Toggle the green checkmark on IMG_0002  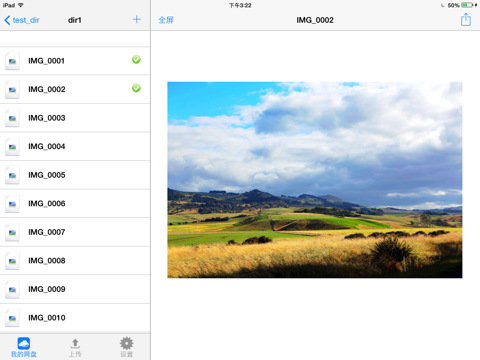136,88
